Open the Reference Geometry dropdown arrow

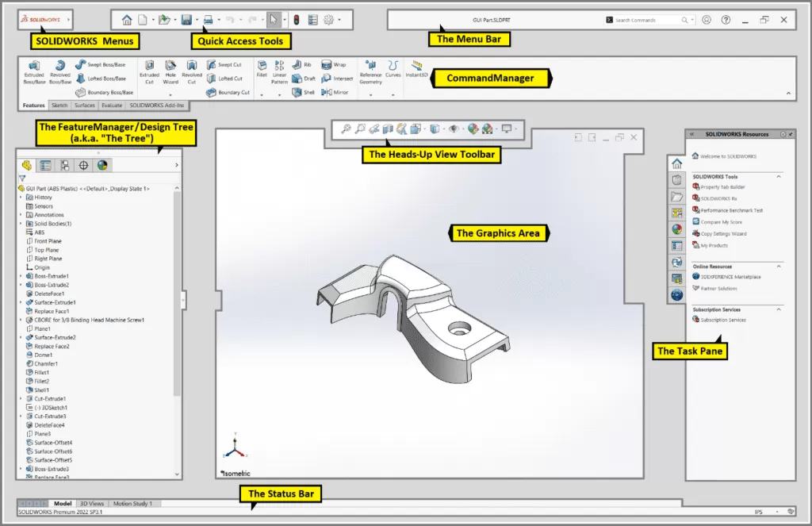(x=371, y=95)
